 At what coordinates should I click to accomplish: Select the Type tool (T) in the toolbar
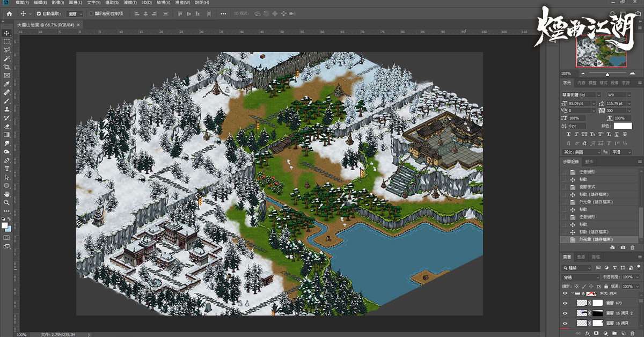pyautogui.click(x=7, y=169)
